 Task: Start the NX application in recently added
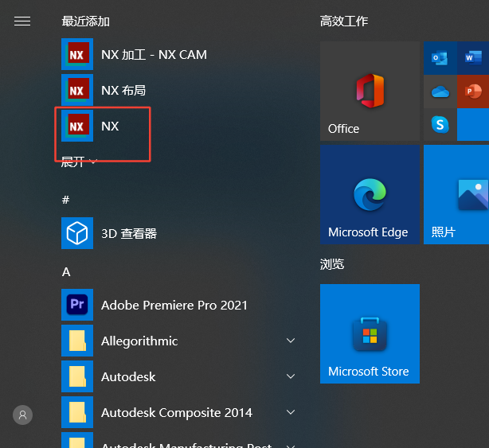point(110,127)
